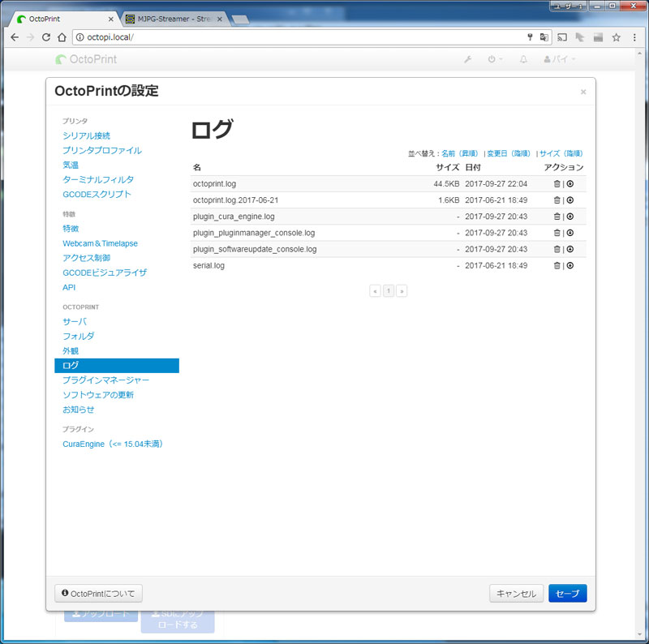Download octoprint.log.2017-06-21
The image size is (649, 644).
point(570,200)
